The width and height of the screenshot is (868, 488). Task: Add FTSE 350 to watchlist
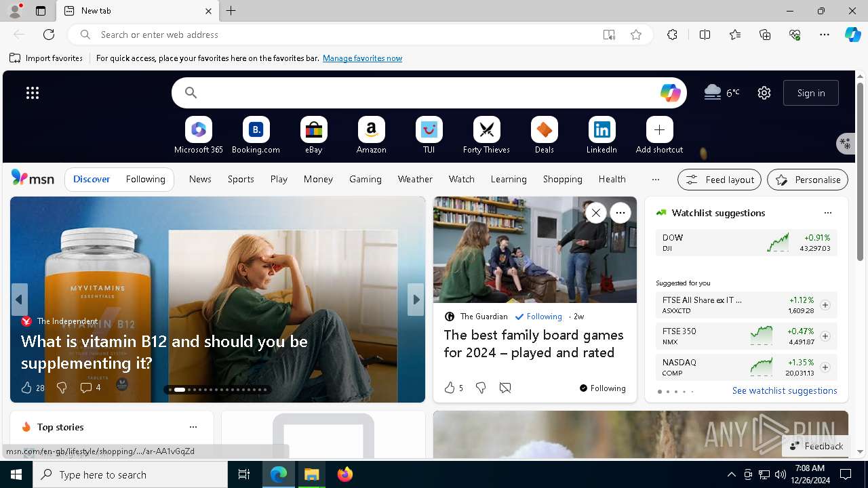(825, 336)
